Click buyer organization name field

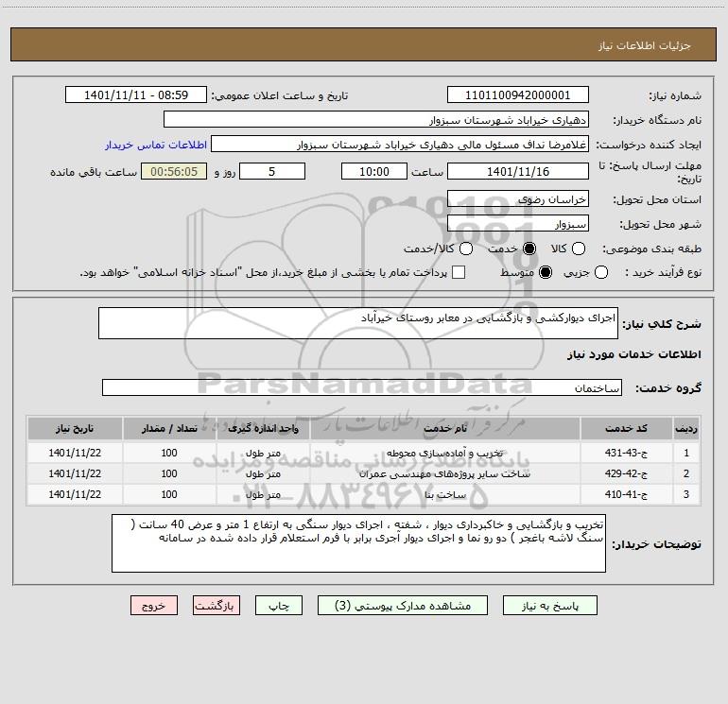[376, 120]
